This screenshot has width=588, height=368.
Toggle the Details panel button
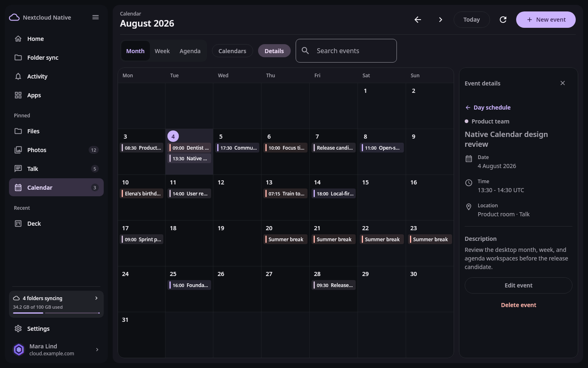click(274, 51)
